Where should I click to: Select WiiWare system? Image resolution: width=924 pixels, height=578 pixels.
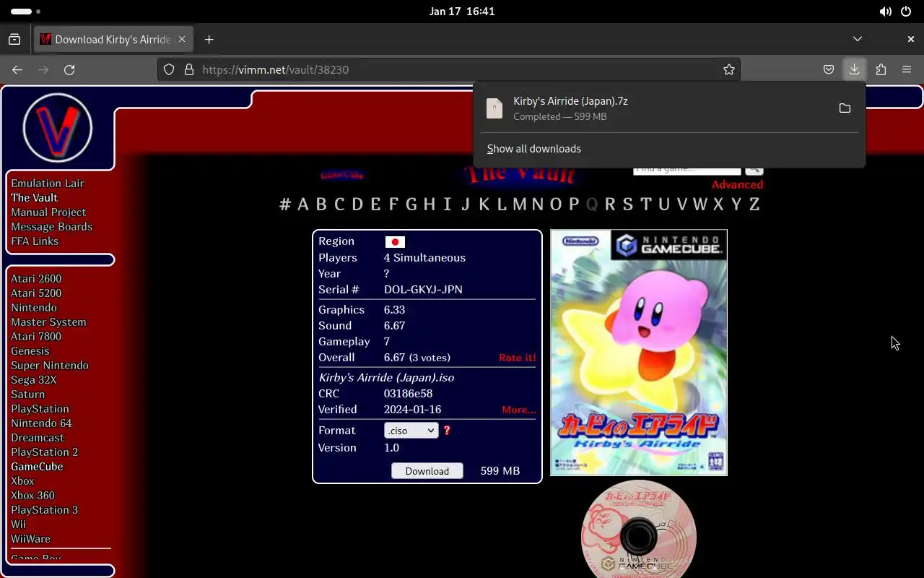click(x=30, y=539)
